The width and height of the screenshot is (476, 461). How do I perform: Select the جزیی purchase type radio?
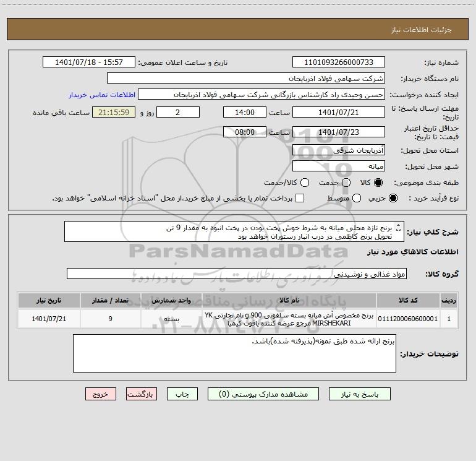click(x=393, y=198)
